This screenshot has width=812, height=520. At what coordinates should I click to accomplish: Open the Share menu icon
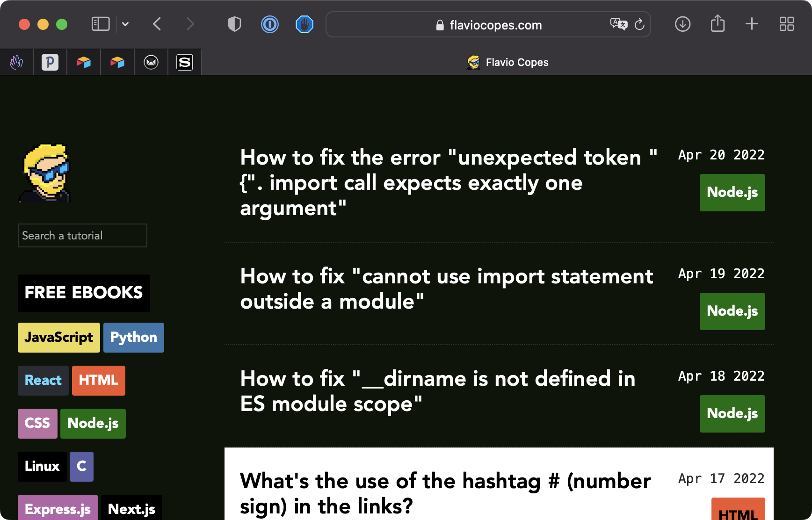718,23
